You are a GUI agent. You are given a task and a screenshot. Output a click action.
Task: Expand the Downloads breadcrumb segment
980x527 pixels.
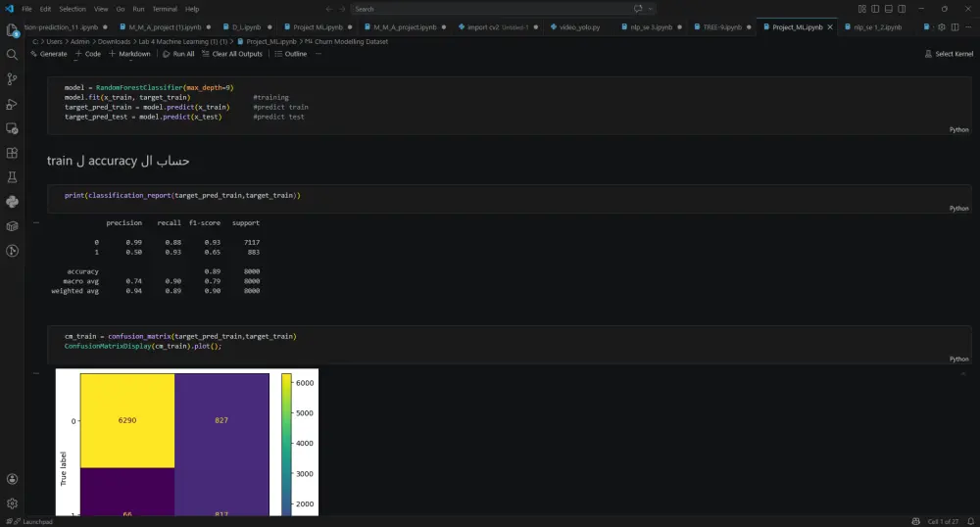click(114, 42)
